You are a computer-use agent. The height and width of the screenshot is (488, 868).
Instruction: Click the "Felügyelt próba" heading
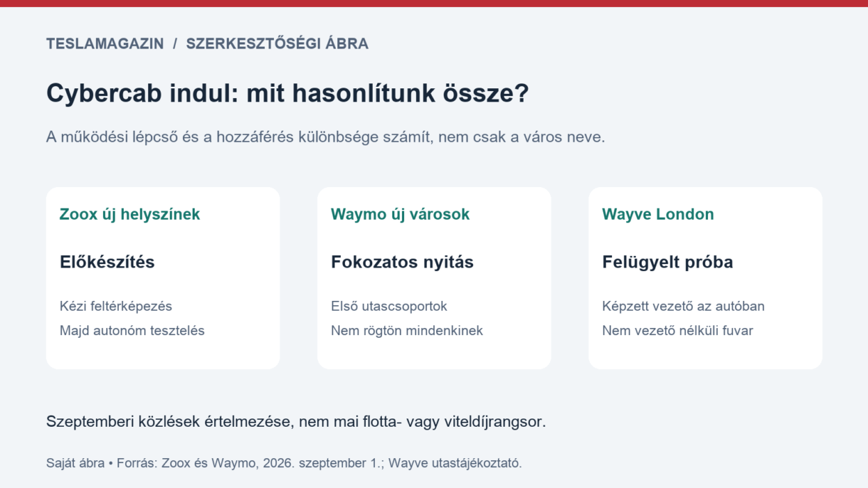point(668,262)
